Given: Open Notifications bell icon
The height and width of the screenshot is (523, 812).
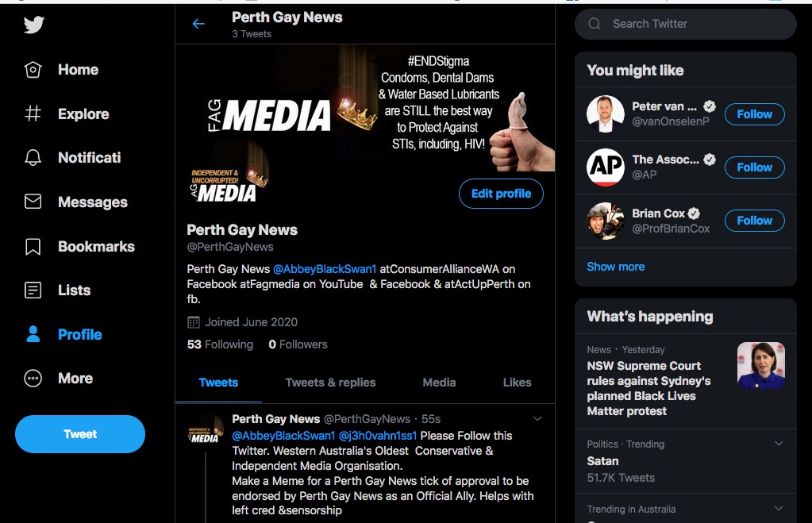Looking at the screenshot, I should pos(33,158).
